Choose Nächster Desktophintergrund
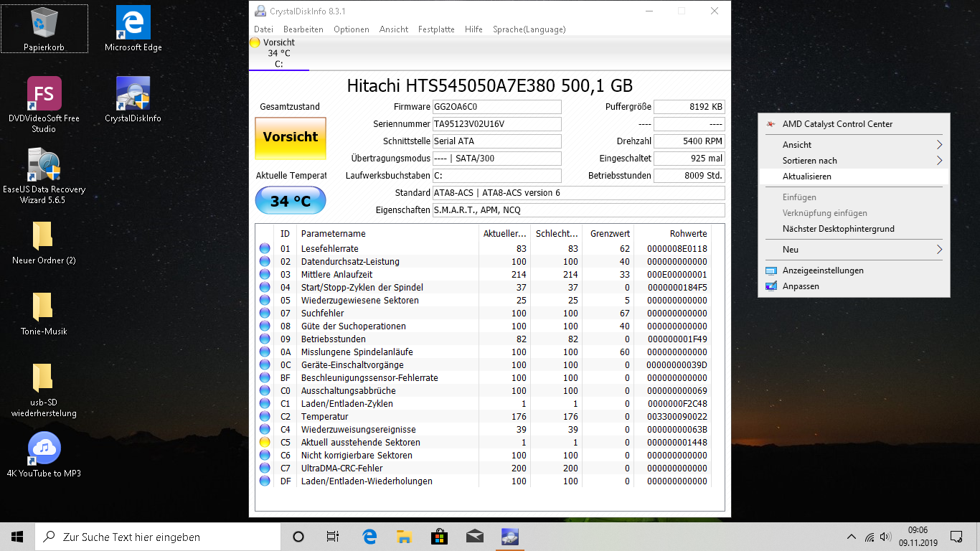The image size is (980, 551). click(854, 229)
